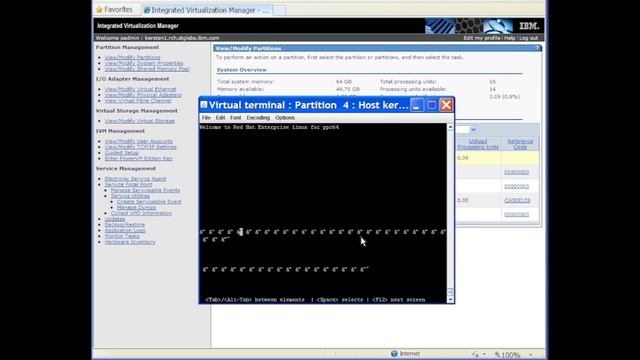Open the Hardware Inventory link
640x360 pixels.
click(130, 242)
